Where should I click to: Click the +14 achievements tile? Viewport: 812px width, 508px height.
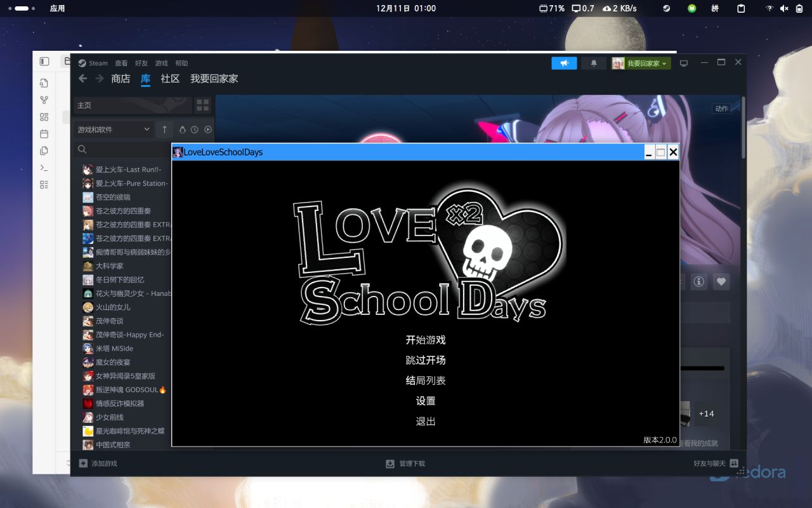click(x=706, y=413)
